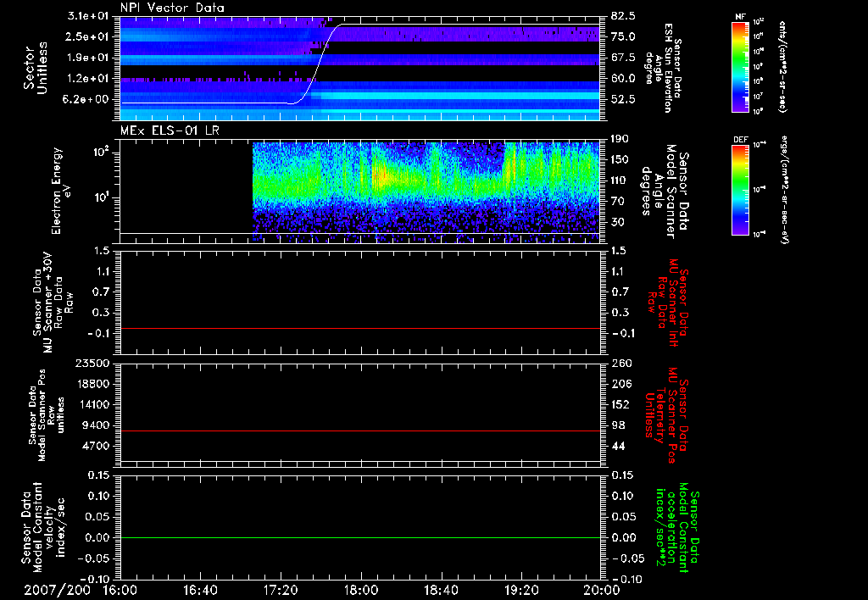Click the 44 telemetry tick label
Viewport: 868px width, 600px height.
point(618,446)
